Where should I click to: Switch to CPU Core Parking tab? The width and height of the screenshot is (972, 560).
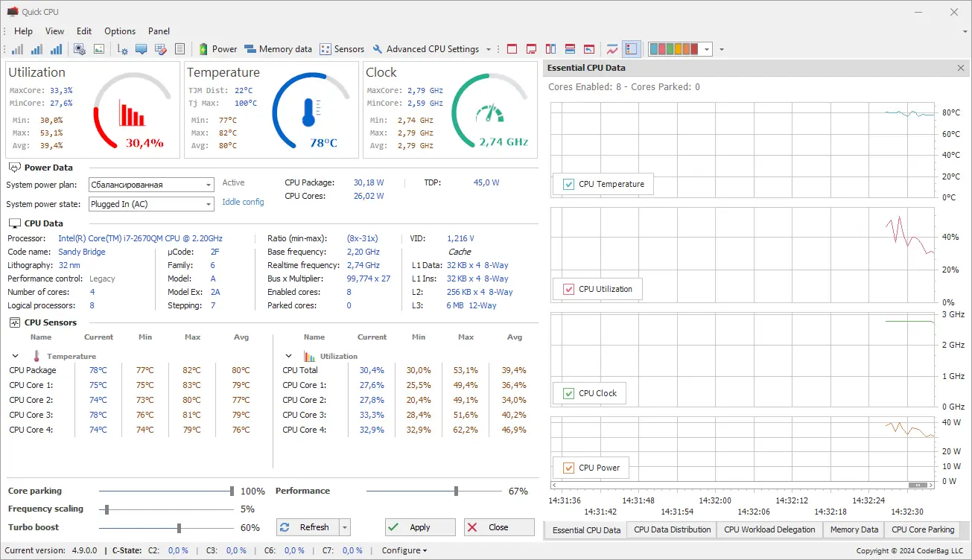pos(923,529)
